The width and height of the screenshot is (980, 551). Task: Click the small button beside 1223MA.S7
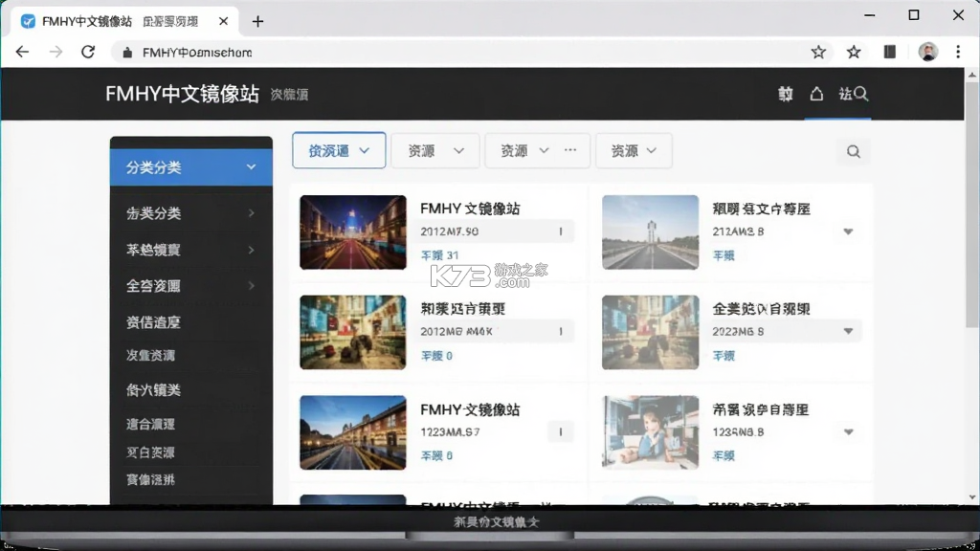click(x=561, y=431)
